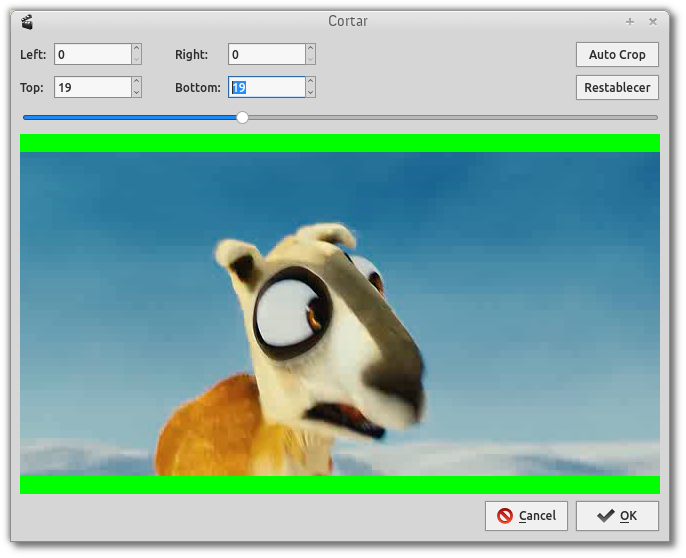Click the Restablecer button
This screenshot has width=686, height=558.
pyautogui.click(x=617, y=88)
